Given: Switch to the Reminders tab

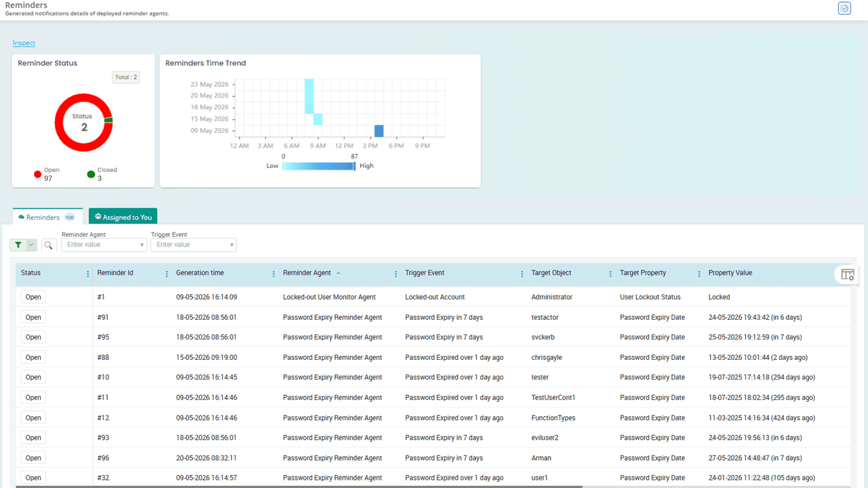Looking at the screenshot, I should (x=47, y=217).
